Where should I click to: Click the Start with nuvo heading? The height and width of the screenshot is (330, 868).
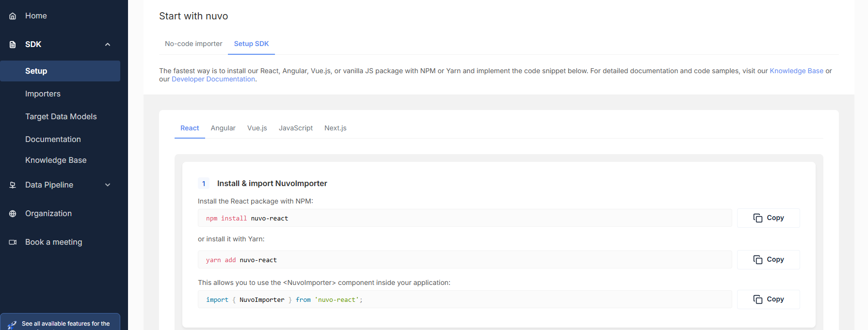tap(193, 16)
